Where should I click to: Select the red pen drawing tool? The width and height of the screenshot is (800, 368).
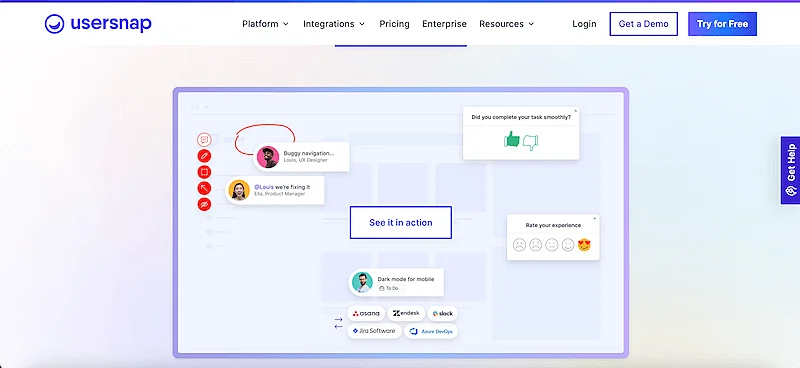tap(204, 156)
